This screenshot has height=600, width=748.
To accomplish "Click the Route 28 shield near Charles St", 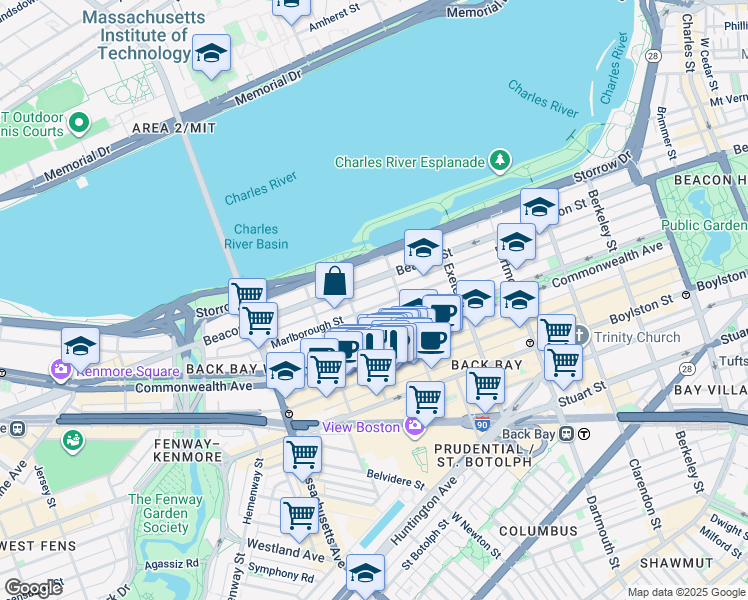I will pyautogui.click(x=653, y=56).
